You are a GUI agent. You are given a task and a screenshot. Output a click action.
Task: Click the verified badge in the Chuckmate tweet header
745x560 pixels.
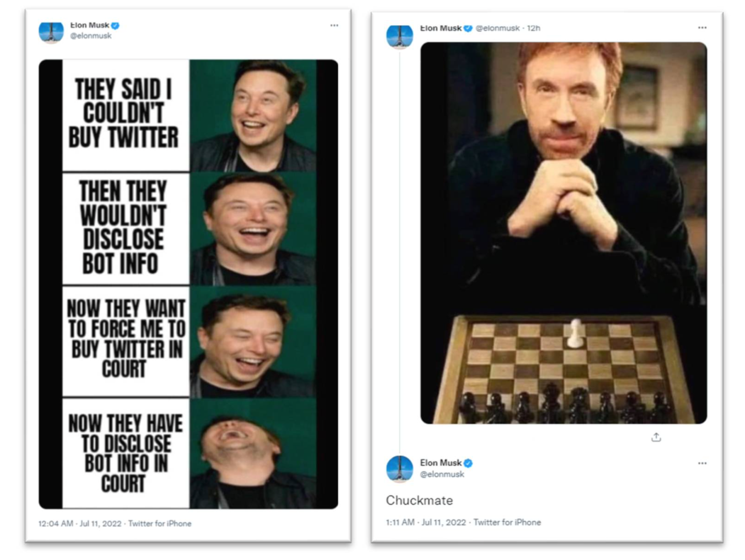click(468, 463)
